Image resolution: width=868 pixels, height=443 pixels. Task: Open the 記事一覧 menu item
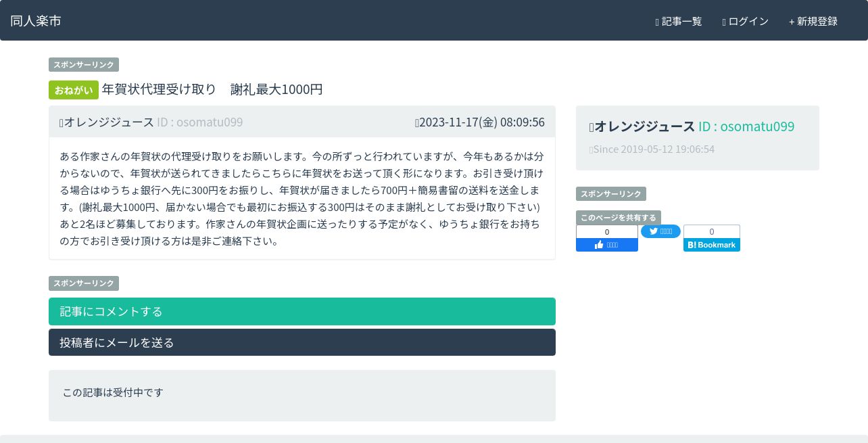pos(679,21)
